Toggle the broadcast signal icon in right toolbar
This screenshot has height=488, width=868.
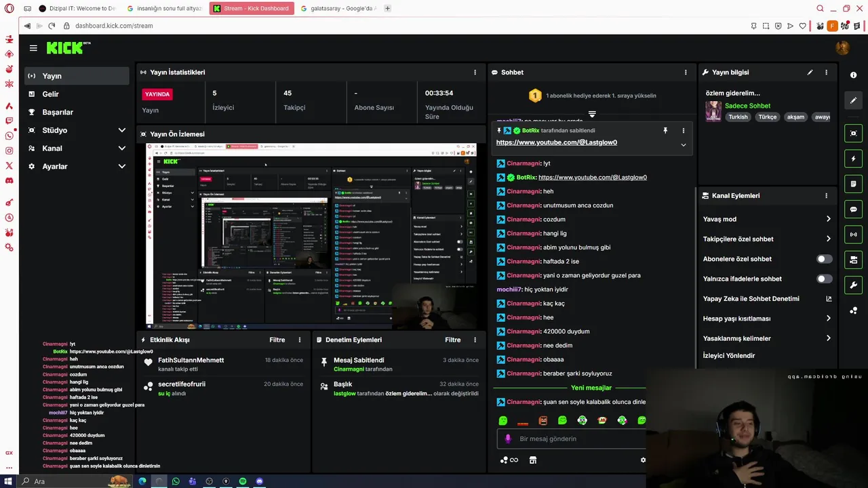pyautogui.click(x=853, y=235)
